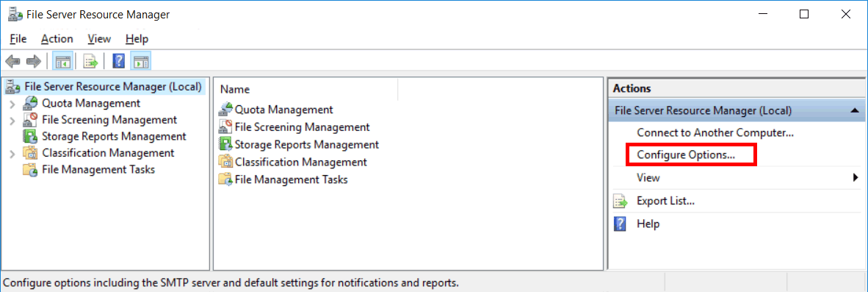Image resolution: width=868 pixels, height=292 pixels.
Task: Toggle the Show/Hide Console Tree toolbar icon
Action: point(62,62)
